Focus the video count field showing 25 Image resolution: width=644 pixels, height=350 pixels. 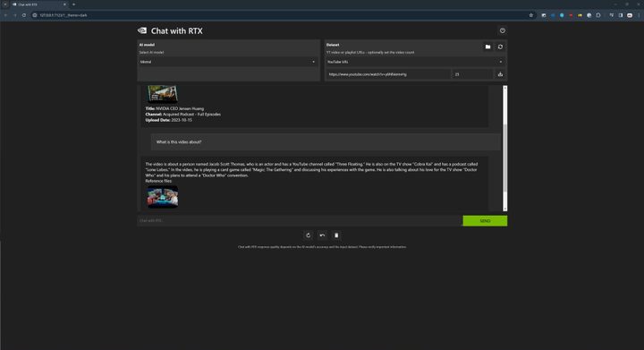pyautogui.click(x=473, y=74)
